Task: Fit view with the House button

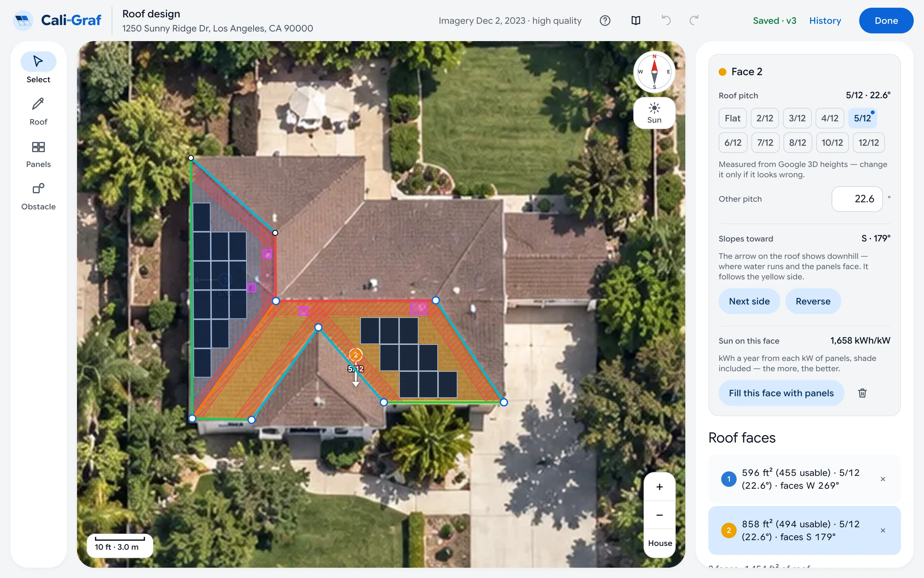Action: pyautogui.click(x=659, y=543)
